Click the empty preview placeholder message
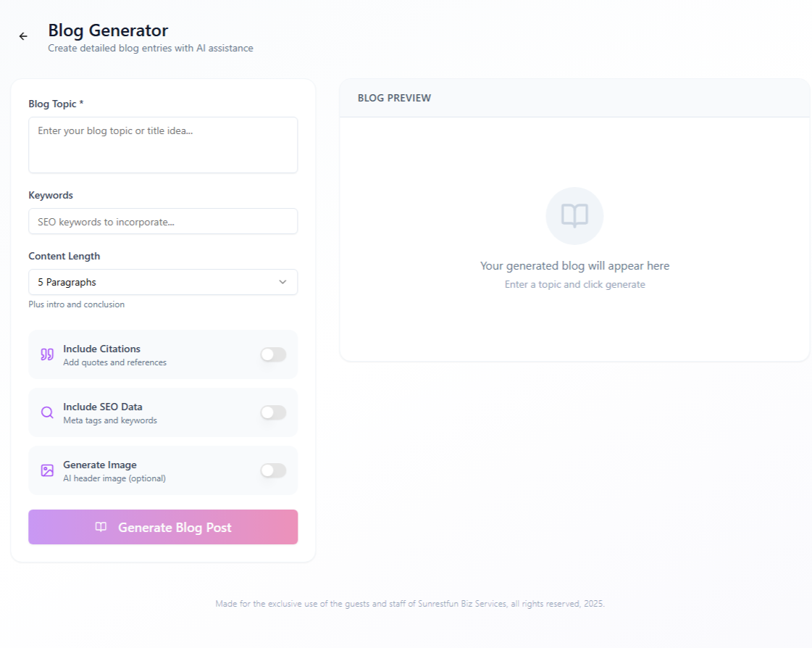The width and height of the screenshot is (812, 648). click(574, 266)
